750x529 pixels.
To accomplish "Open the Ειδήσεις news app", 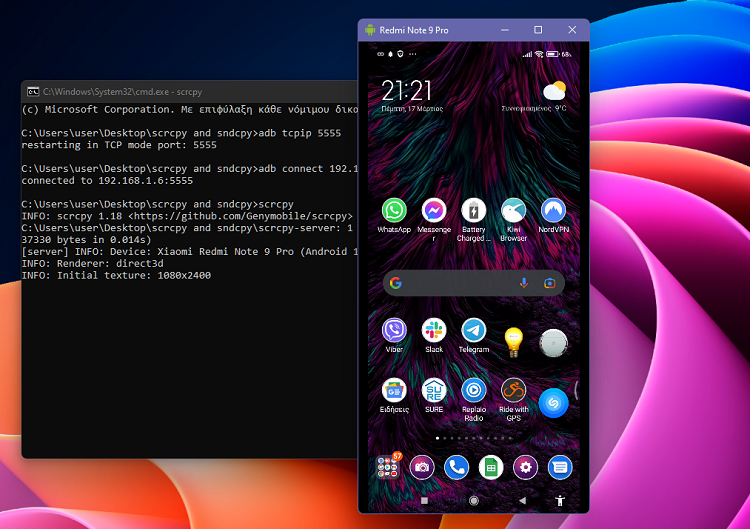I will coord(394,391).
